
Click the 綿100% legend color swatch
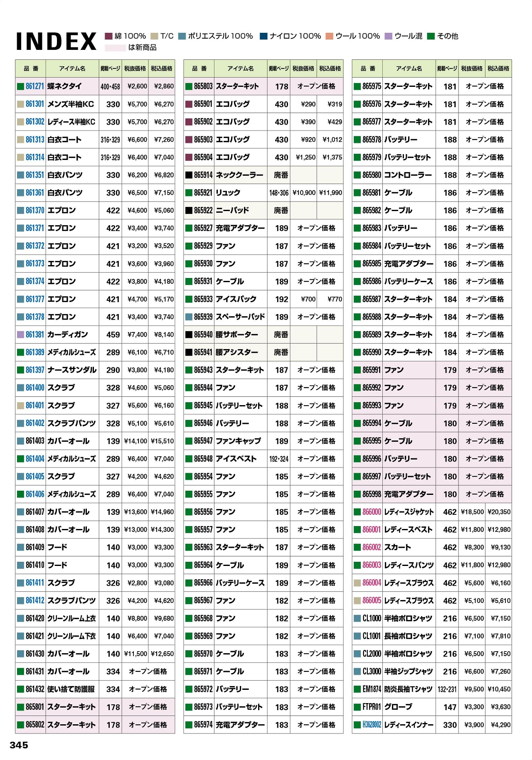pyautogui.click(x=108, y=36)
